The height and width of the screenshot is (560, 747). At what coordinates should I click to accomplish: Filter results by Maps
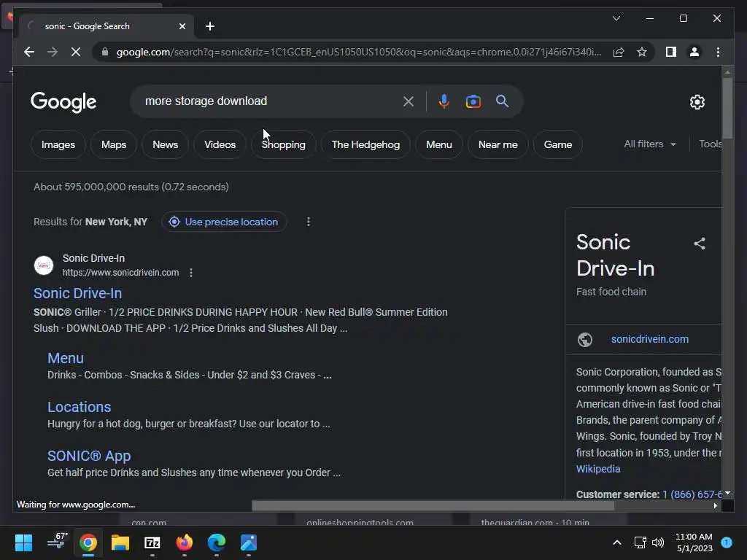pos(113,144)
